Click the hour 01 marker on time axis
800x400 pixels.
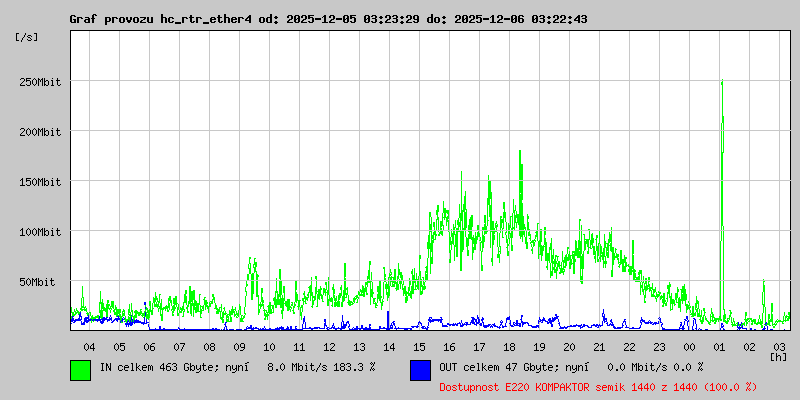pos(719,346)
